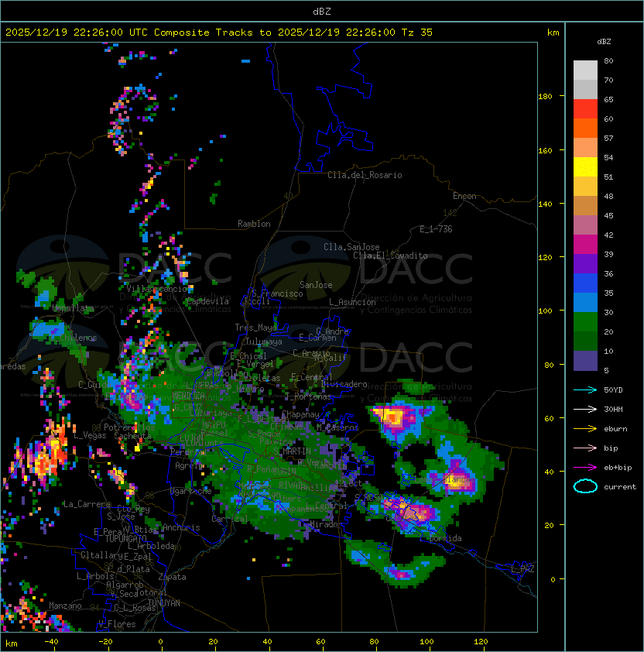The height and width of the screenshot is (652, 644).
Task: Click the 'Potrerillos' place label
Action: pyautogui.click(x=129, y=427)
